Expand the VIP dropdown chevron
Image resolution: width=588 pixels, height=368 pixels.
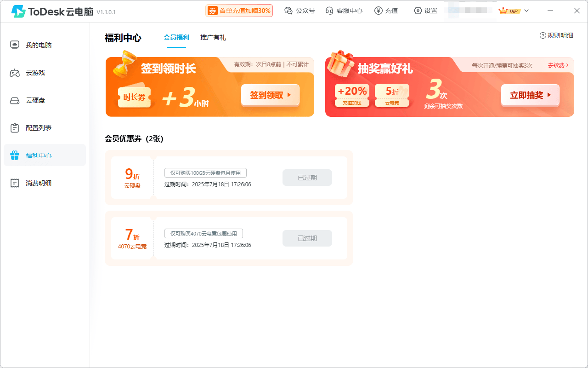point(526,10)
